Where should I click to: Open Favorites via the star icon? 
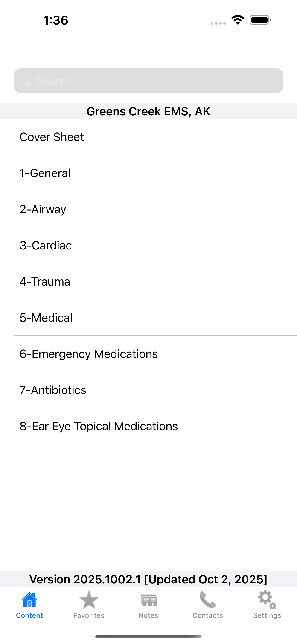89,600
